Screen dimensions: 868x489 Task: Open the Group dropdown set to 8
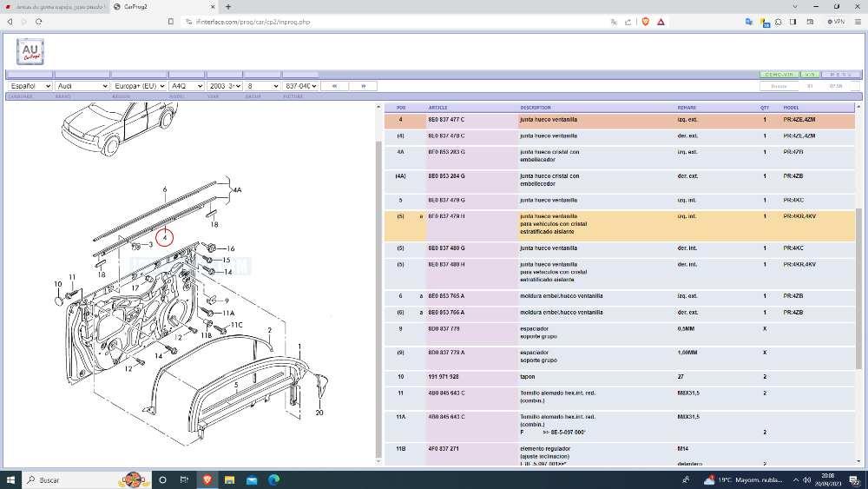[262, 86]
